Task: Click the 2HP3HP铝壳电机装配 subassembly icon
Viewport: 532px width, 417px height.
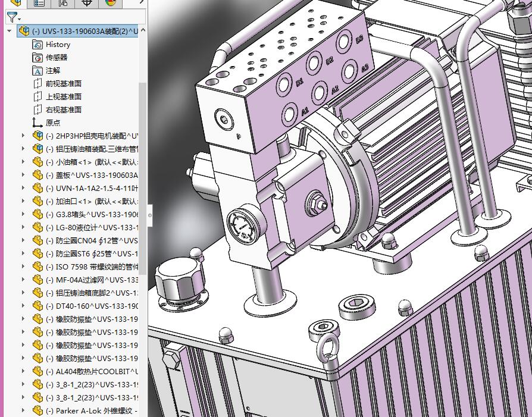Action: point(37,136)
